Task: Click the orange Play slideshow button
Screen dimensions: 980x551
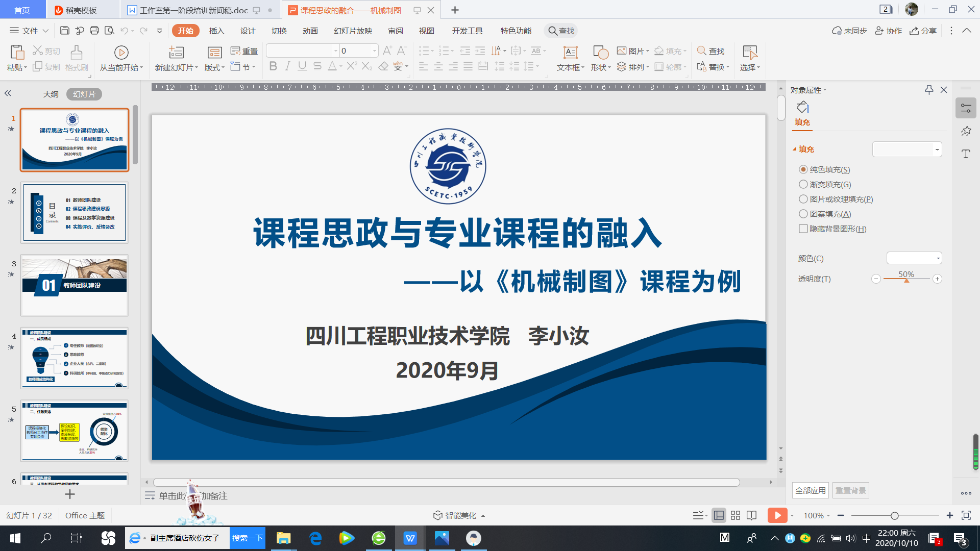Action: [x=777, y=515]
